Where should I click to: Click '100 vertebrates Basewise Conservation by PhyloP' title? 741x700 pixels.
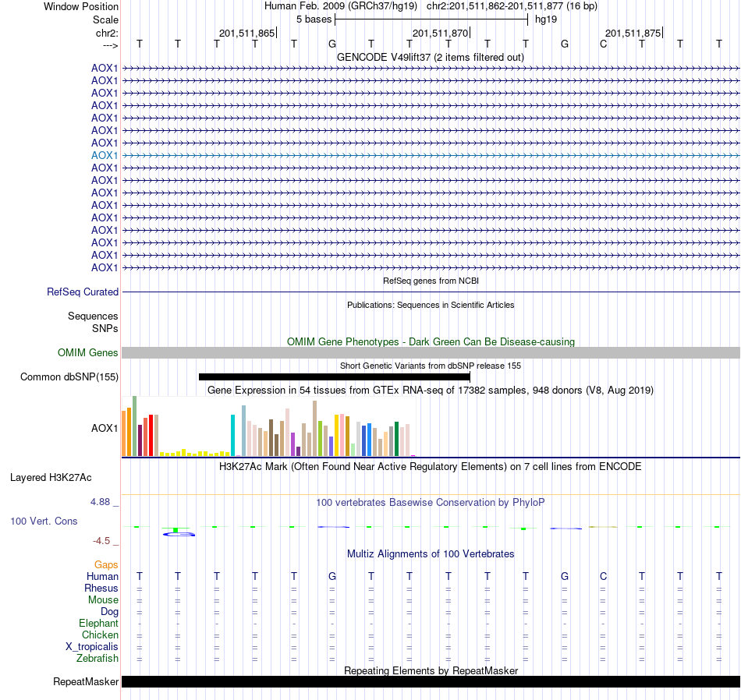[x=431, y=503]
